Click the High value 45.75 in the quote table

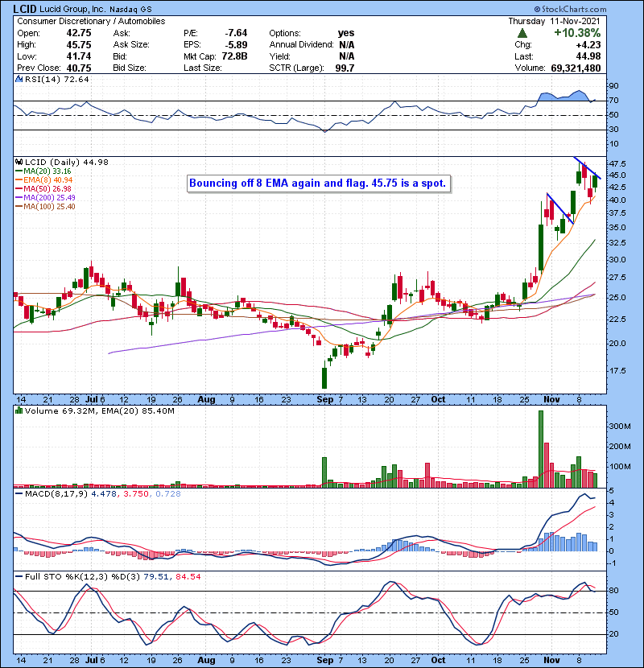(x=79, y=45)
